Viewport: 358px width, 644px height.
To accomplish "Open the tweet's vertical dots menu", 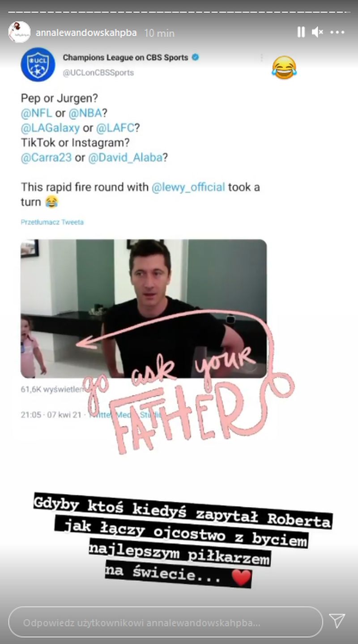I will point(261,58).
